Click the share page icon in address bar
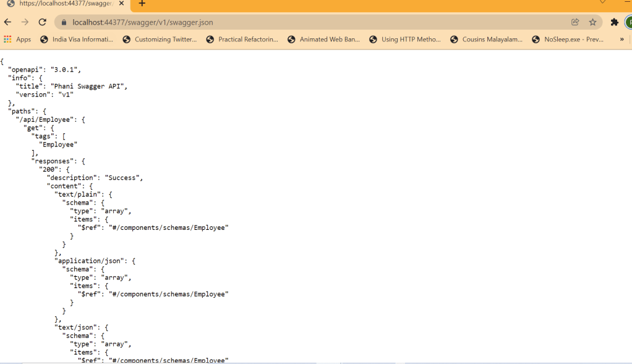This screenshot has height=364, width=632. (575, 22)
